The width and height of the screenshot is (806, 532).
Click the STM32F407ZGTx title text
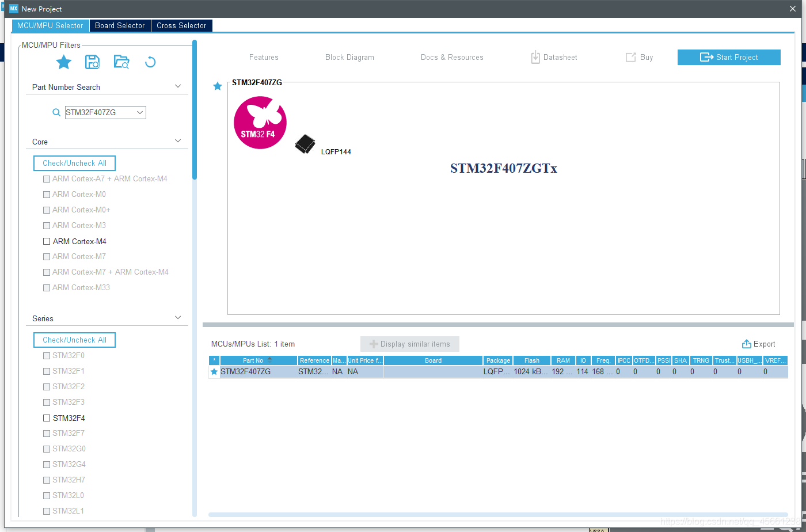pyautogui.click(x=504, y=169)
